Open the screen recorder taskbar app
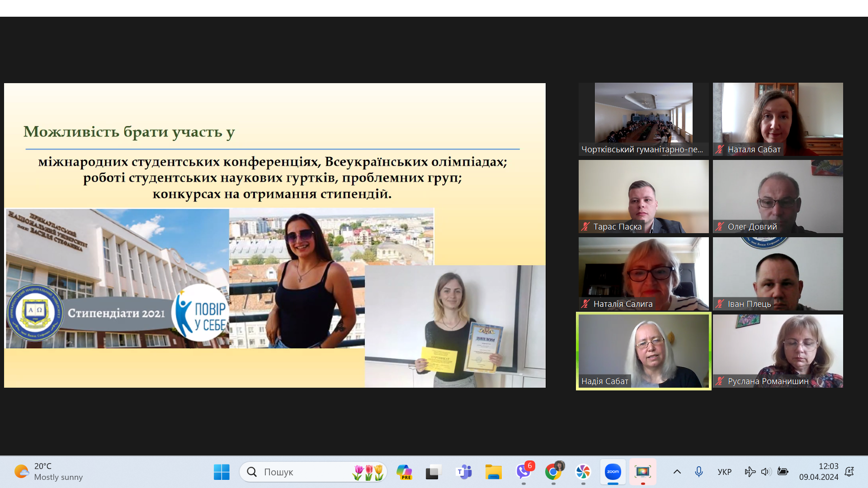 pyautogui.click(x=642, y=472)
